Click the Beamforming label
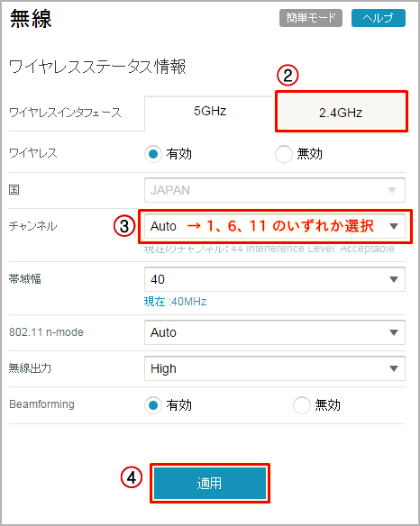The height and width of the screenshot is (526, 420). [42, 404]
